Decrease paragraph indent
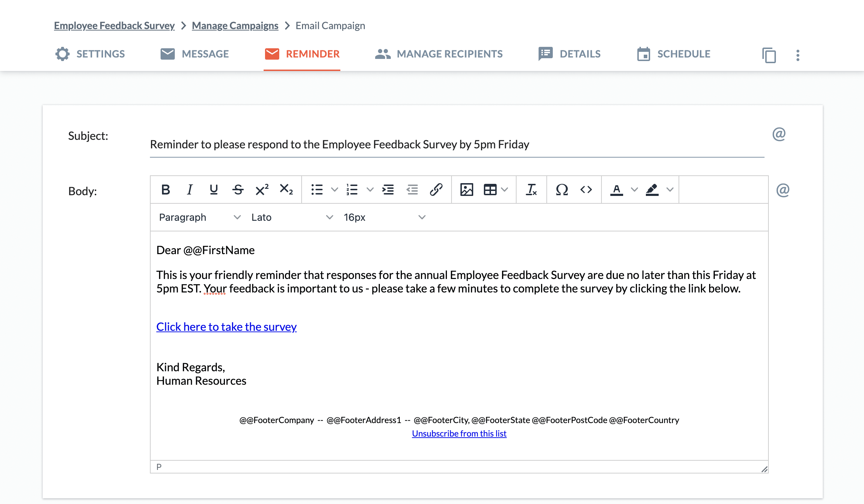The height and width of the screenshot is (504, 864). 412,190
